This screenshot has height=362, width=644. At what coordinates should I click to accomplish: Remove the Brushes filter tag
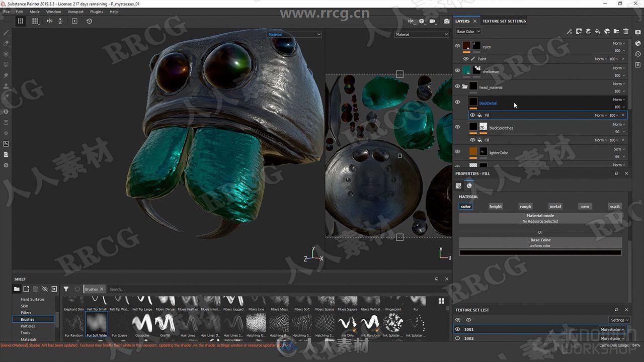[101, 289]
